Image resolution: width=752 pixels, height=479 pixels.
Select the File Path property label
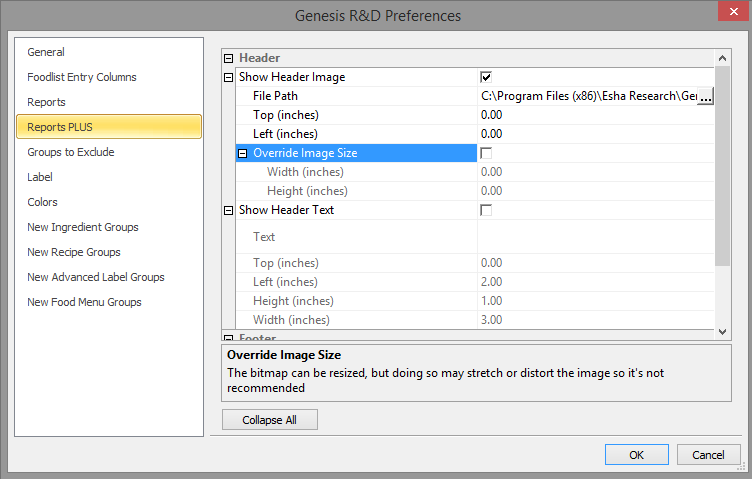click(x=275, y=96)
